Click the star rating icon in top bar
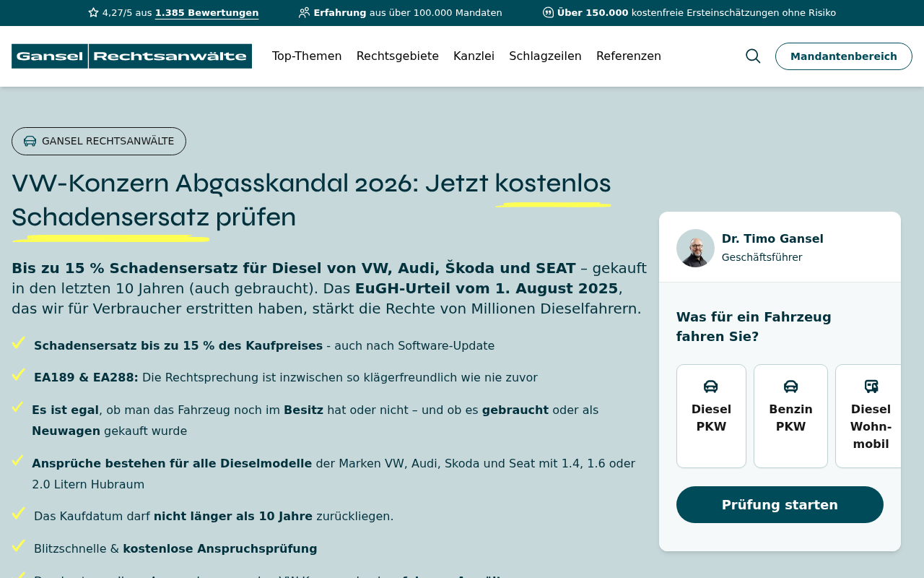 click(93, 12)
